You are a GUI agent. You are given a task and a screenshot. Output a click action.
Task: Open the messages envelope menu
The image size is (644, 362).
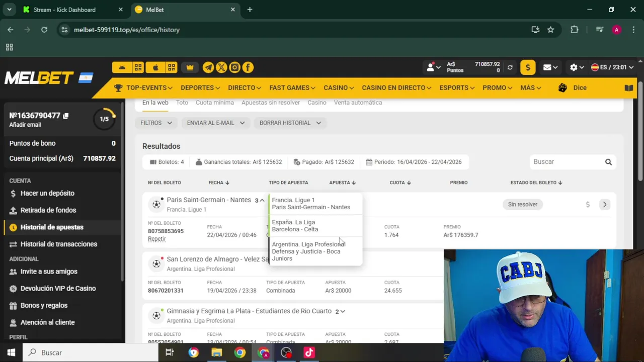[550, 67]
